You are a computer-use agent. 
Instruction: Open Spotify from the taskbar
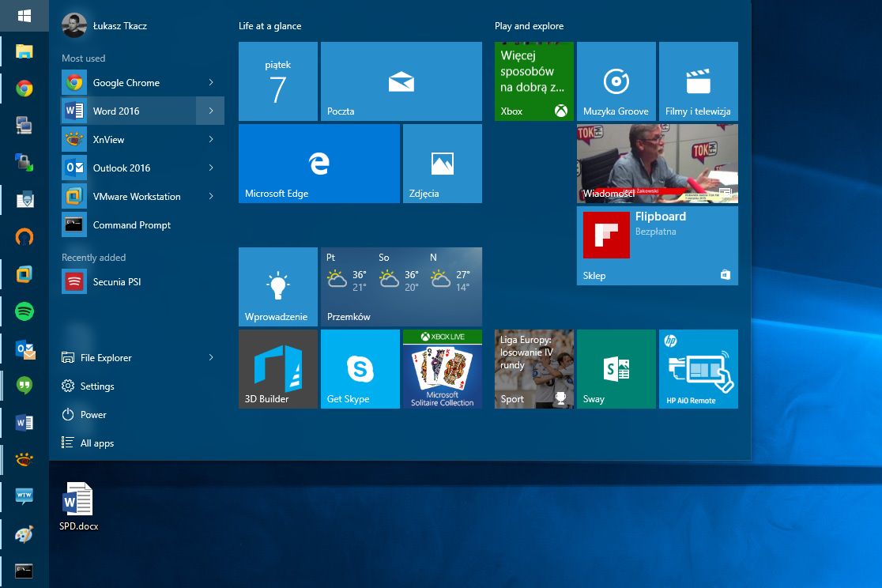point(24,311)
